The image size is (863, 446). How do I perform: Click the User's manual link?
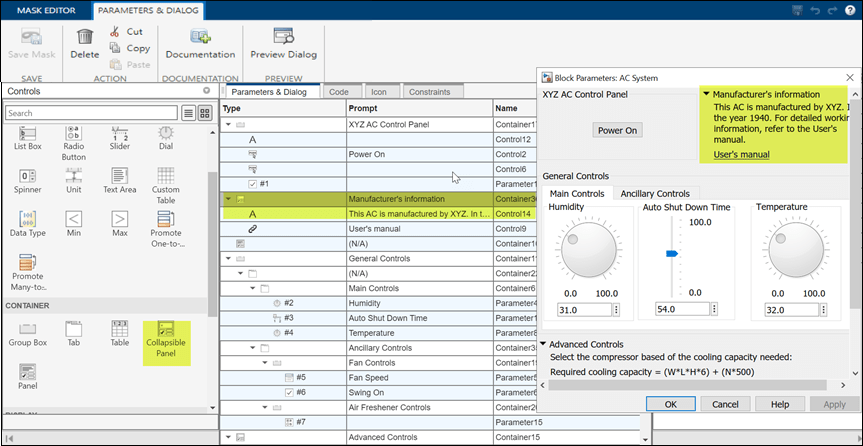(x=741, y=154)
